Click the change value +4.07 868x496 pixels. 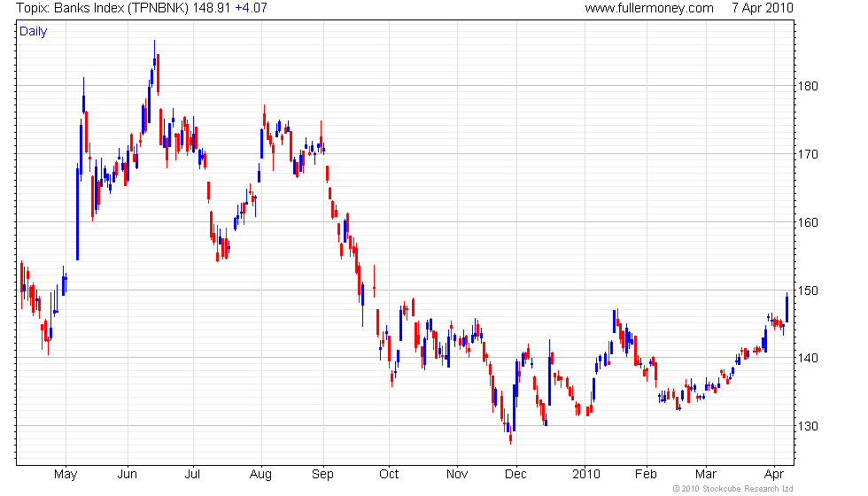(x=251, y=8)
